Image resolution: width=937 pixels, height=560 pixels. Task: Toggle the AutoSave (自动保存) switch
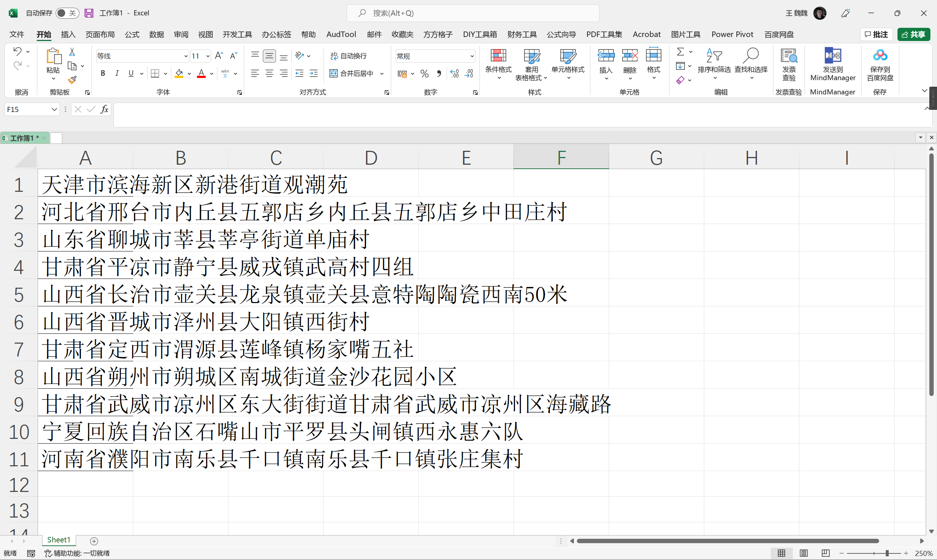point(67,13)
